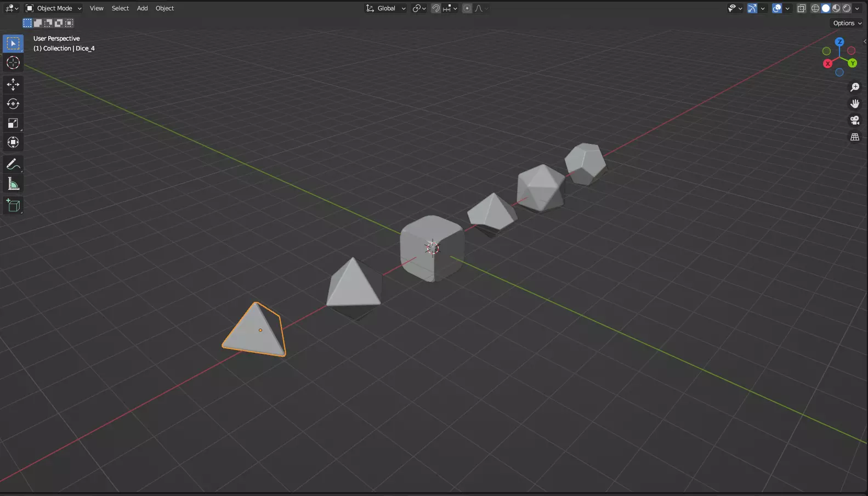Click the blue Z axis gizmo handle

coord(839,42)
